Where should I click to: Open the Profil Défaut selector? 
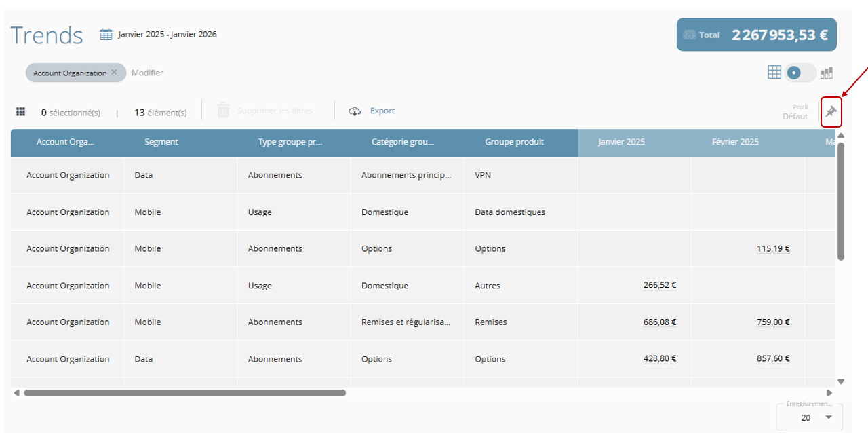point(795,116)
